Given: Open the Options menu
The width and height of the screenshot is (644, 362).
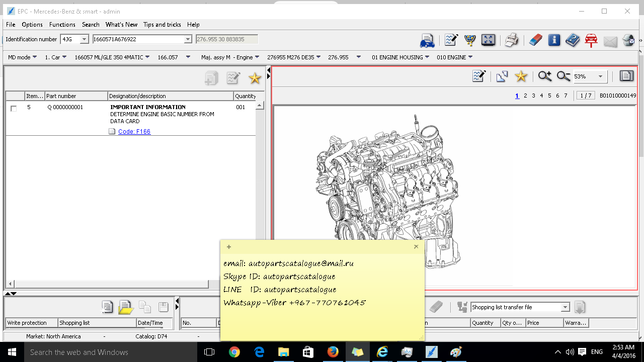Looking at the screenshot, I should [32, 25].
